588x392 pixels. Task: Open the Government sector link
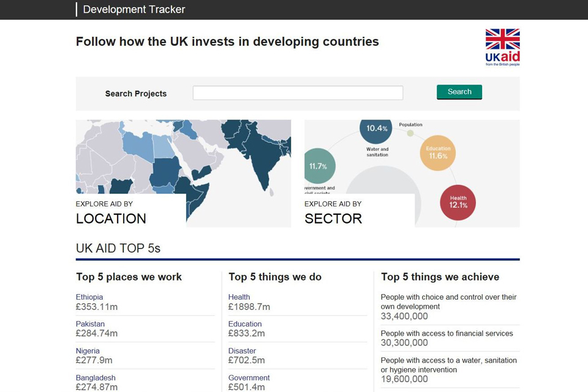point(249,378)
